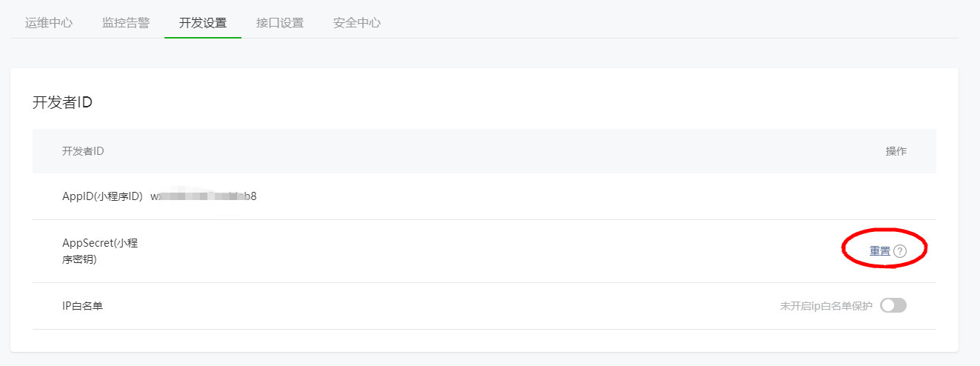The width and height of the screenshot is (980, 366).
Task: Click the empty AppSecret value area
Action: click(x=444, y=251)
